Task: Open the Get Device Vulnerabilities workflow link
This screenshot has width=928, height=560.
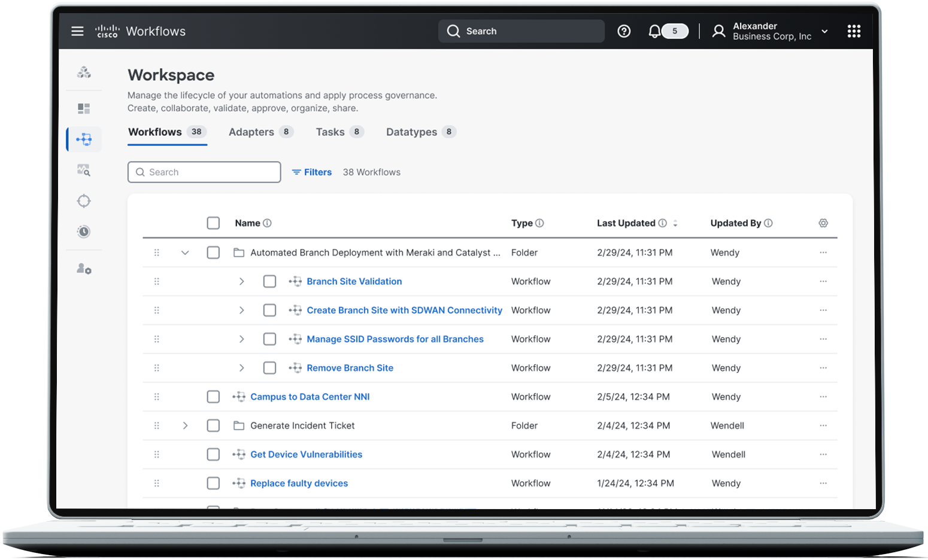Action: point(306,455)
